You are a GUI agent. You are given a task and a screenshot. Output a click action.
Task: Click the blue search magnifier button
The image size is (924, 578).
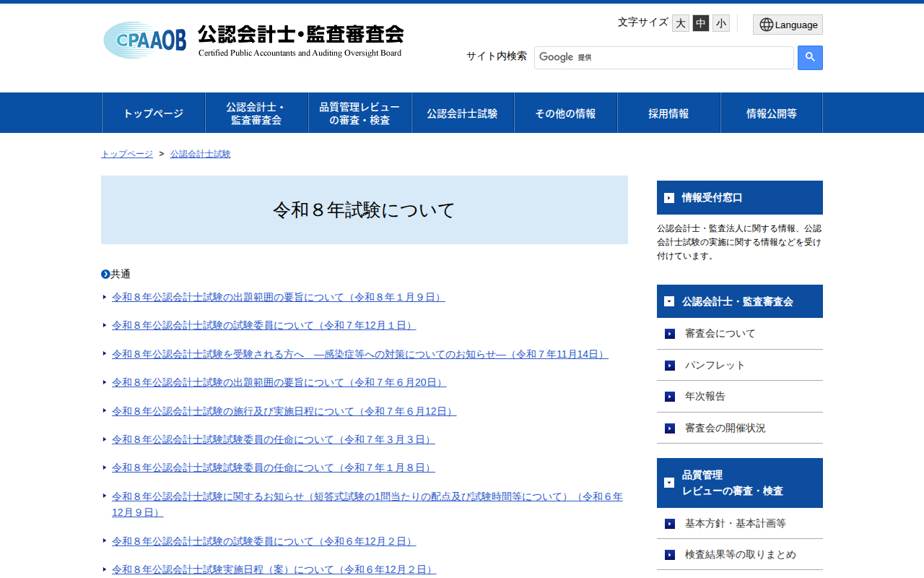pyautogui.click(x=810, y=58)
